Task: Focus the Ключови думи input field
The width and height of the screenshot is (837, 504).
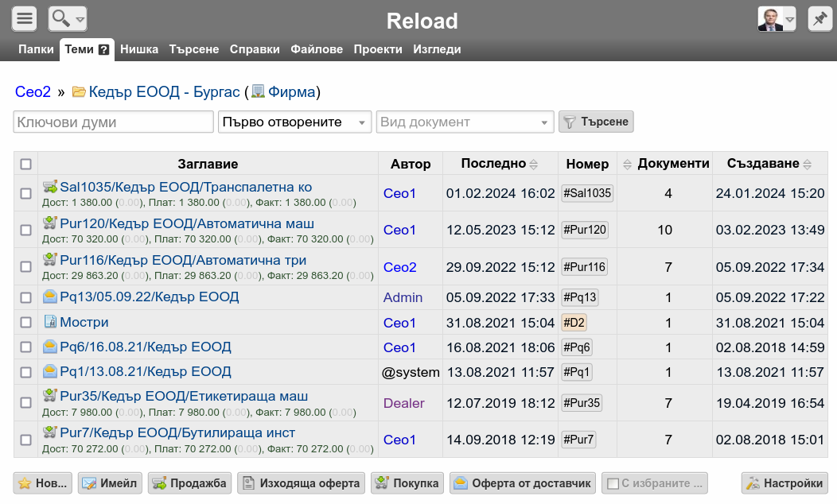Action: coord(113,122)
